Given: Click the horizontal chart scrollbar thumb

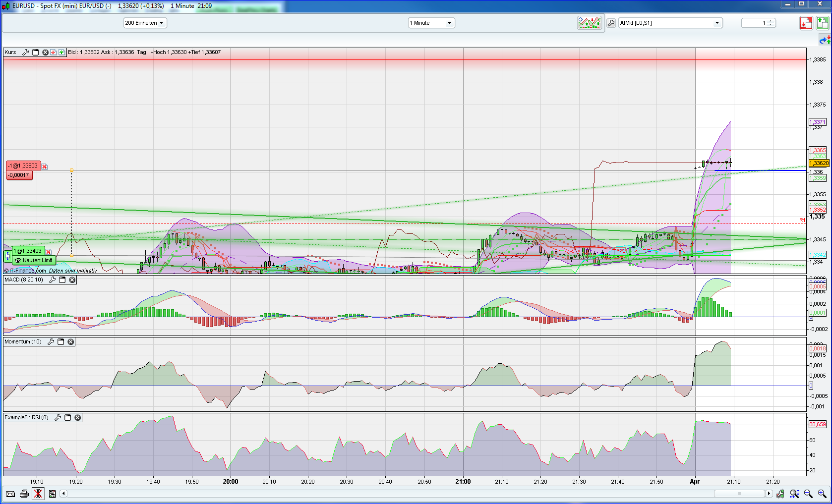Looking at the screenshot, I should pyautogui.click(x=739, y=494).
